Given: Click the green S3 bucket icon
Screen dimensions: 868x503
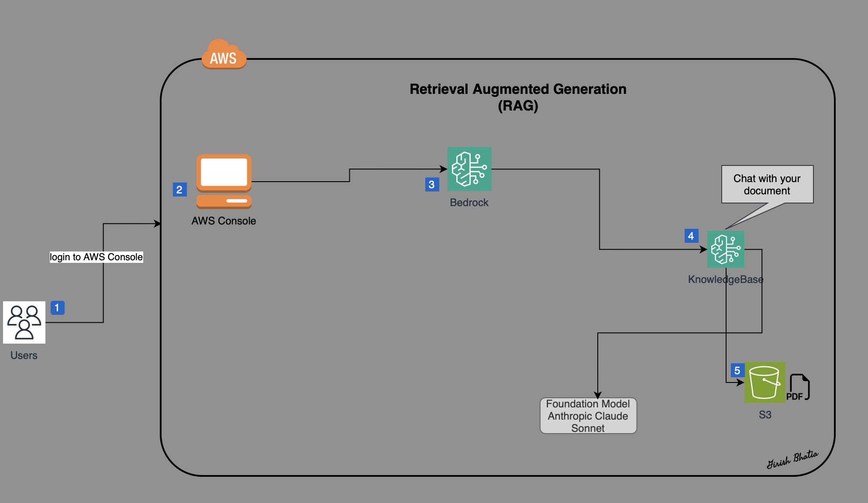Looking at the screenshot, I should point(765,382).
